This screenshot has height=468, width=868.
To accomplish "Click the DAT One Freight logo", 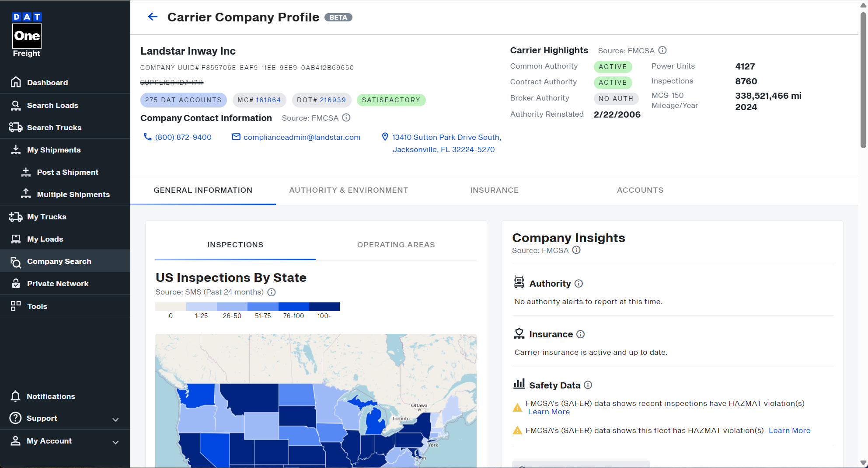I will pos(27,35).
